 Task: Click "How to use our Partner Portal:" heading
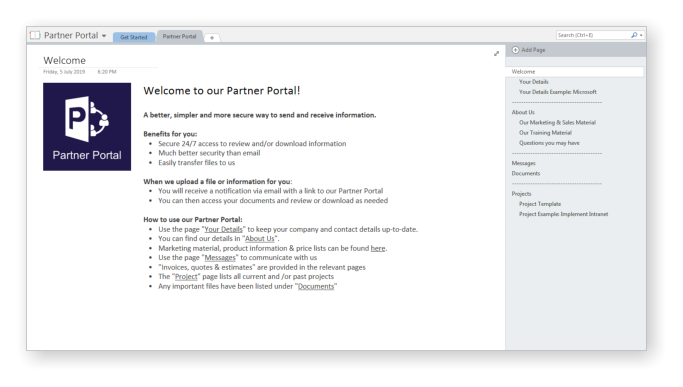[193, 220]
